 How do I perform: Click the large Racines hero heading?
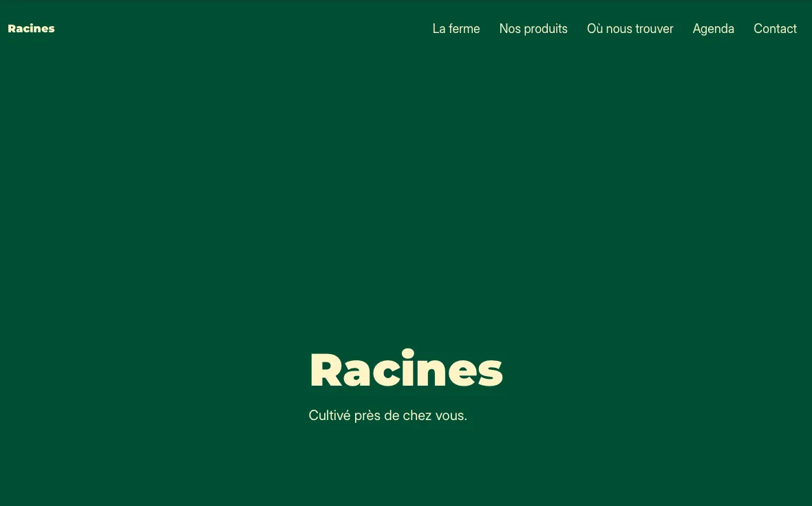[407, 368]
